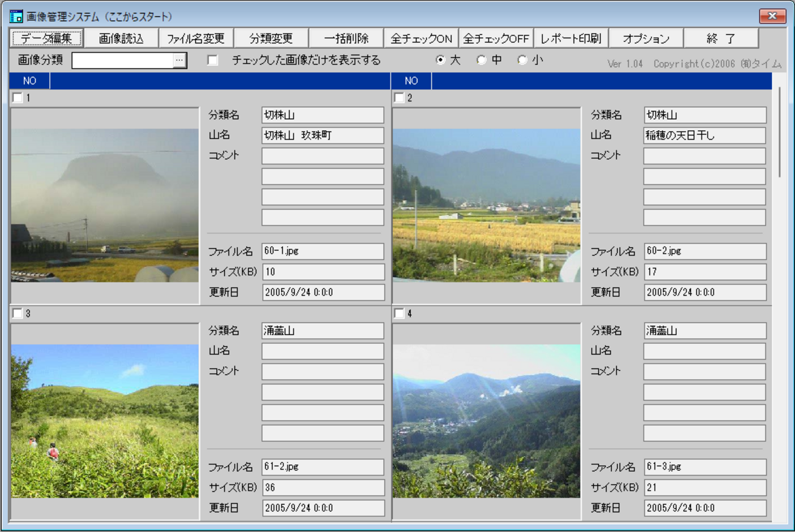Select the 大 size radio button
The width and height of the screenshot is (795, 532).
tap(440, 60)
